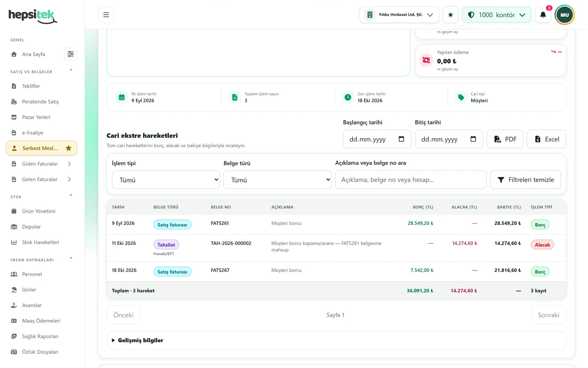
Task: Open the MU user avatar menu
Action: 565,15
